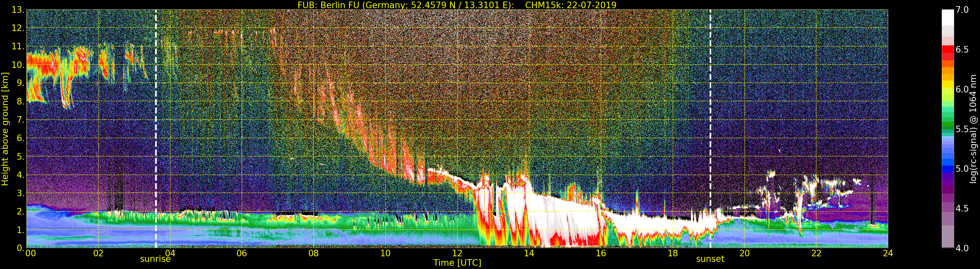
Task: Click the '12' time tick label
Action: point(457,253)
